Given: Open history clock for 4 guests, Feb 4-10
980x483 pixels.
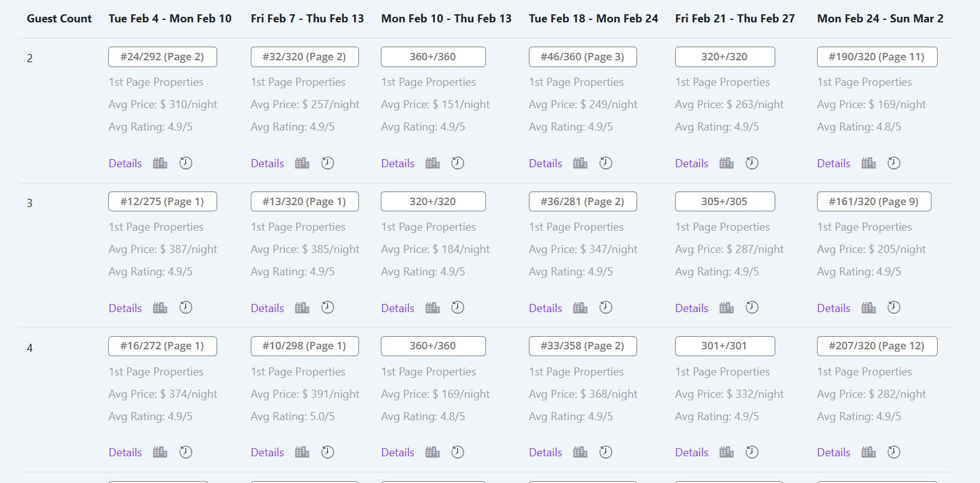Looking at the screenshot, I should (x=185, y=452).
